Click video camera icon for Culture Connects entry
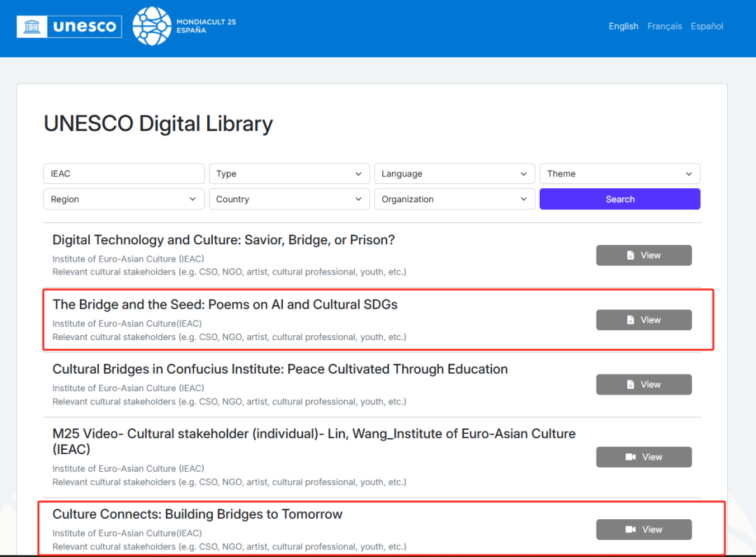Screen dimensions: 756x557 coord(630,530)
